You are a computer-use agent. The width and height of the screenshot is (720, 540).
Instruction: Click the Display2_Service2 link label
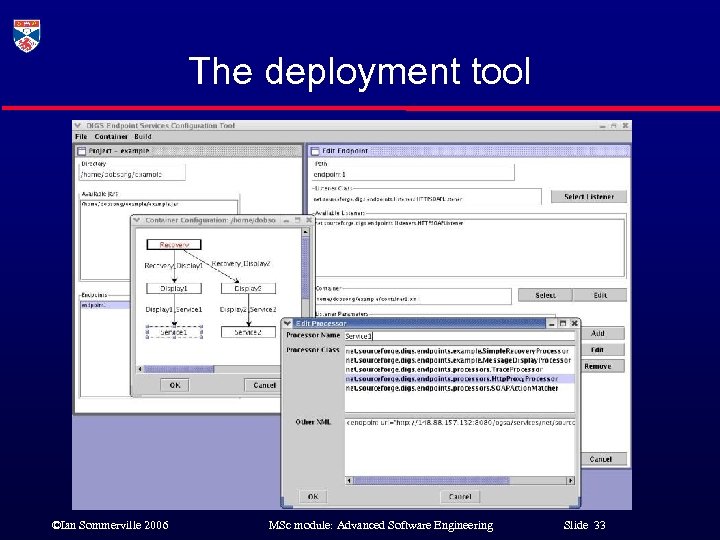(248, 309)
